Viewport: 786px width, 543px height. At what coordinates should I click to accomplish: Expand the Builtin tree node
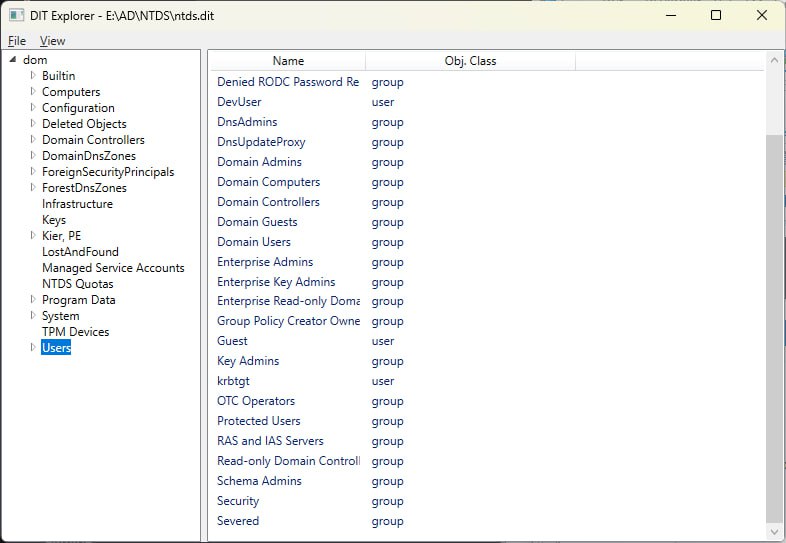(x=33, y=75)
